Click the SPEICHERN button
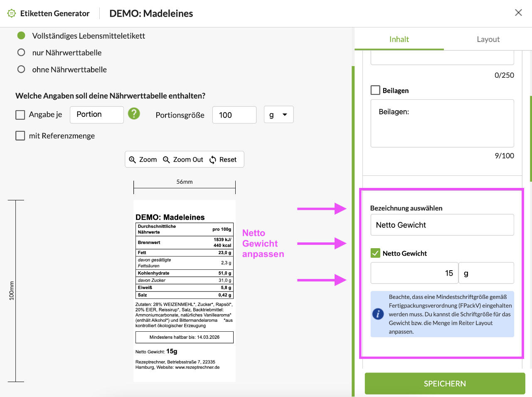532x397 pixels. [x=445, y=384]
